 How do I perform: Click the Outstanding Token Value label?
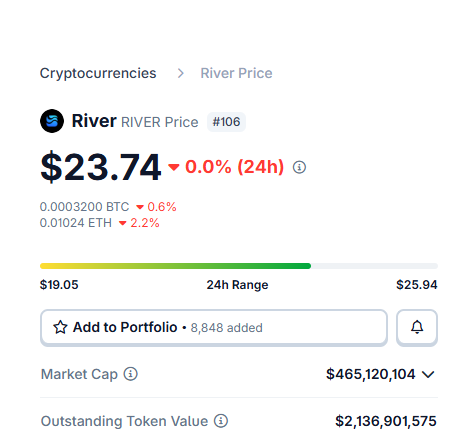point(124,421)
